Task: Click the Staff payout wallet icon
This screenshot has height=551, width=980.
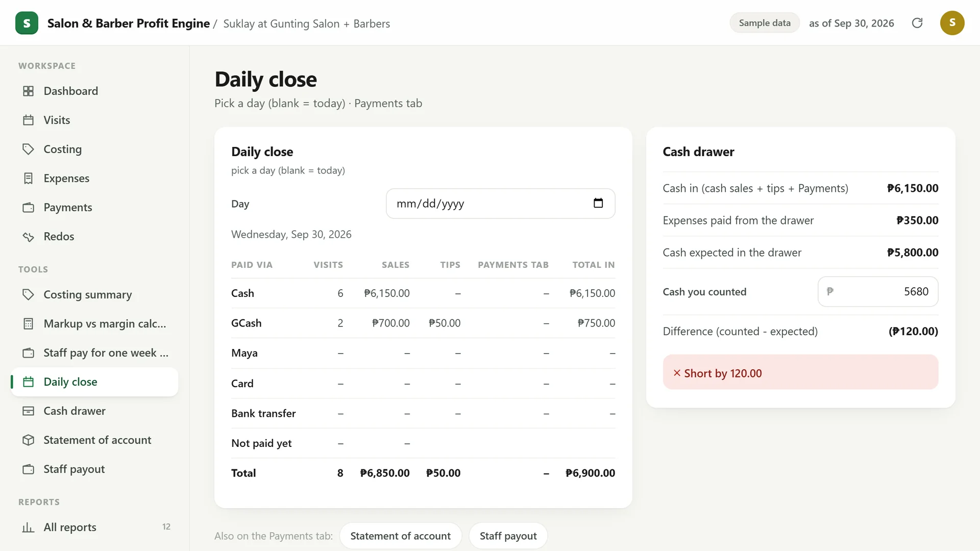Action: pyautogui.click(x=29, y=469)
